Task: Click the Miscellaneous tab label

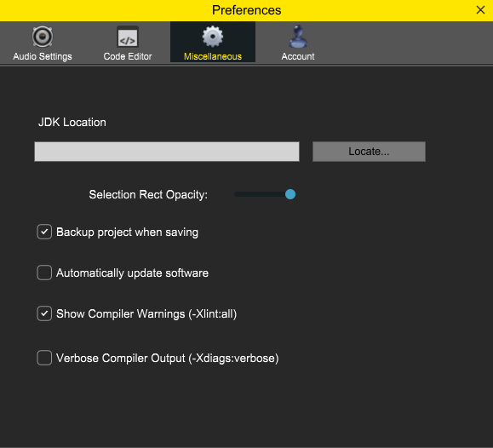Action: coord(213,56)
